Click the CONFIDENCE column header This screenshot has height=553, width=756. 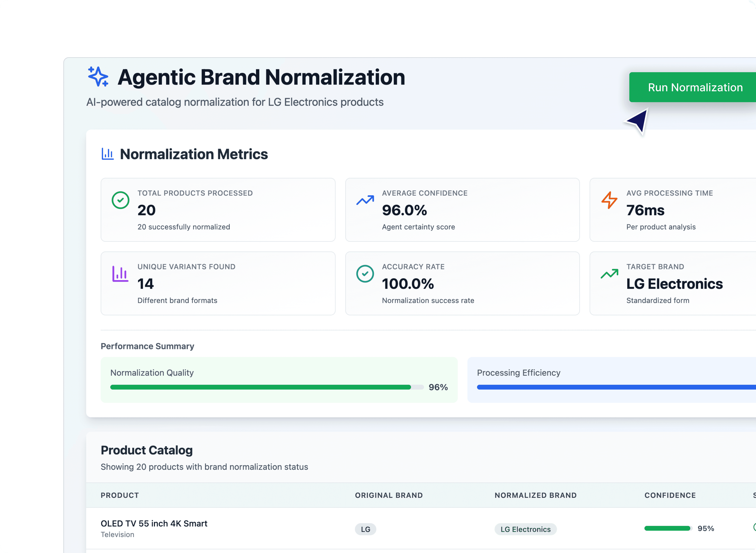click(670, 495)
